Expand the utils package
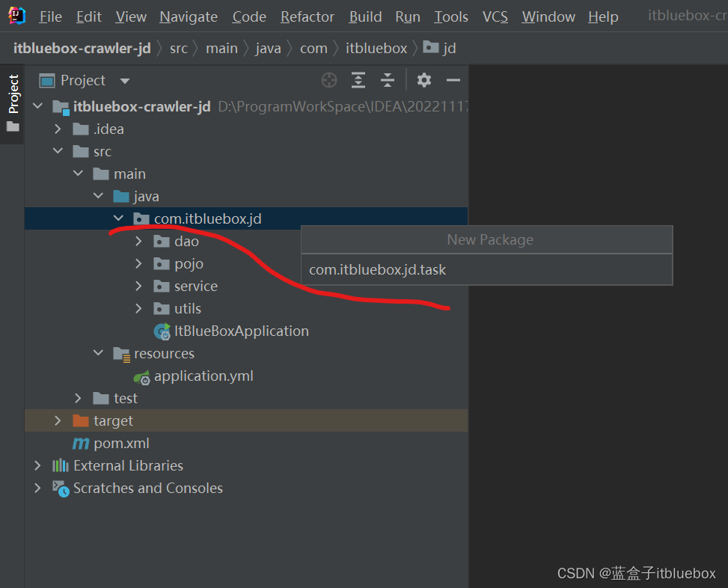 139,308
